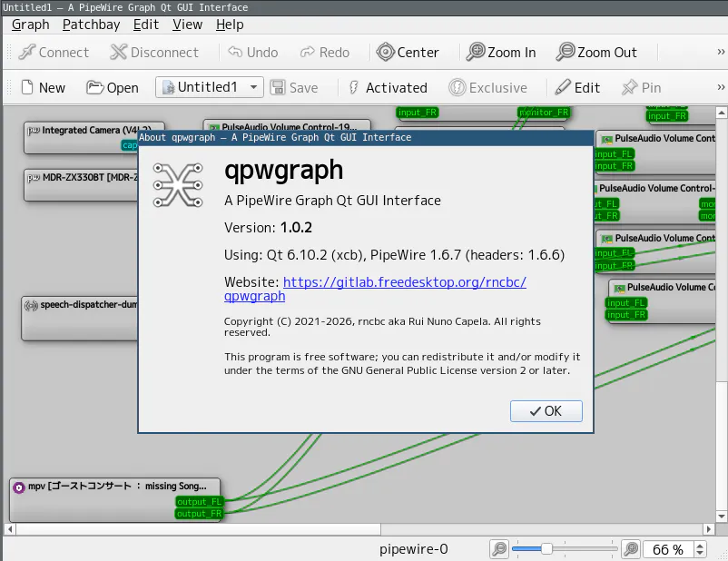Screen dimensions: 728x561
Task: Decrease zoom with spinbox down arrow
Action: [700, 554]
